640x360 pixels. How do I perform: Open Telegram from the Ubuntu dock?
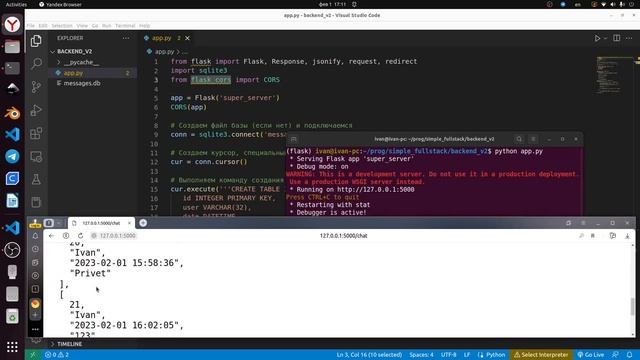click(x=12, y=156)
